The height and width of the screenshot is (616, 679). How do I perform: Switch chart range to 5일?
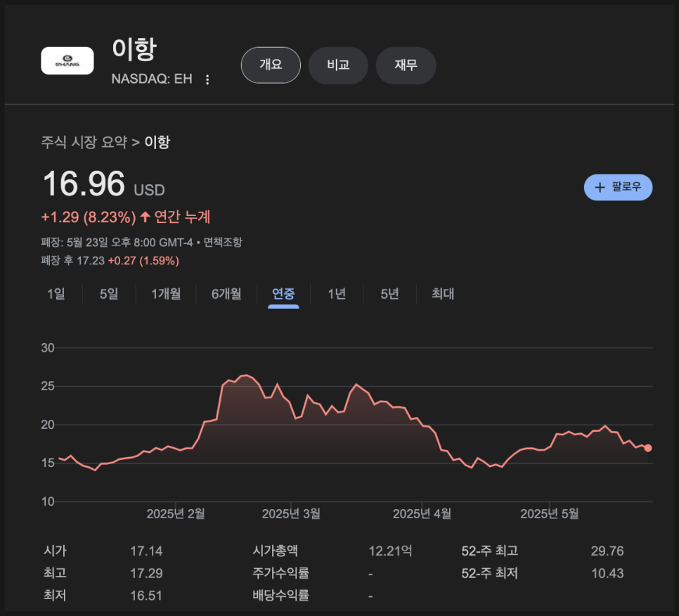point(109,294)
